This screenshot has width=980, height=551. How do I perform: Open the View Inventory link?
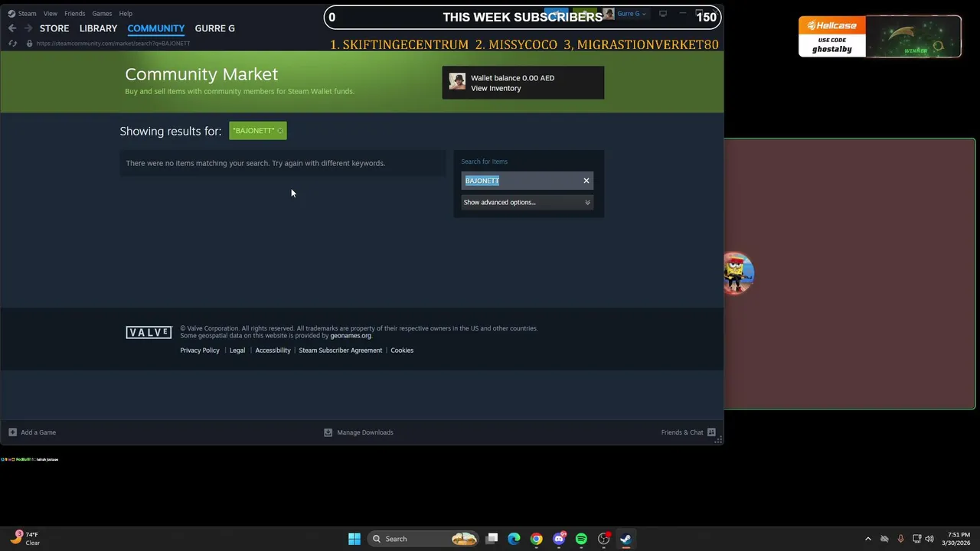495,88
